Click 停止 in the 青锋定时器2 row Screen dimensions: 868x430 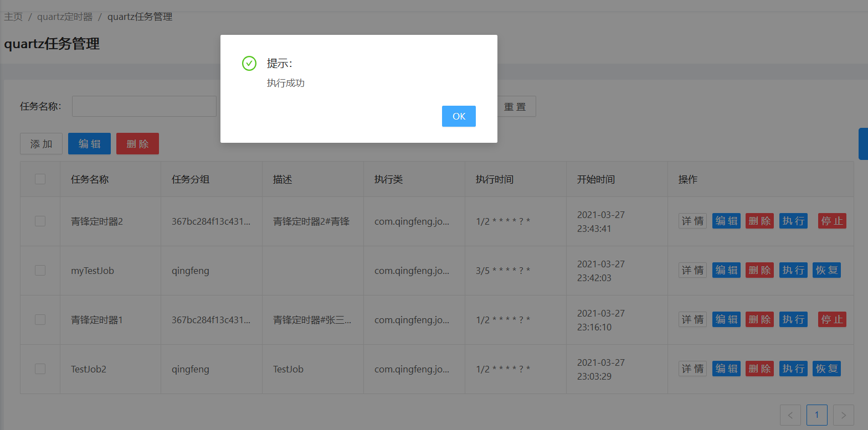[x=832, y=221]
